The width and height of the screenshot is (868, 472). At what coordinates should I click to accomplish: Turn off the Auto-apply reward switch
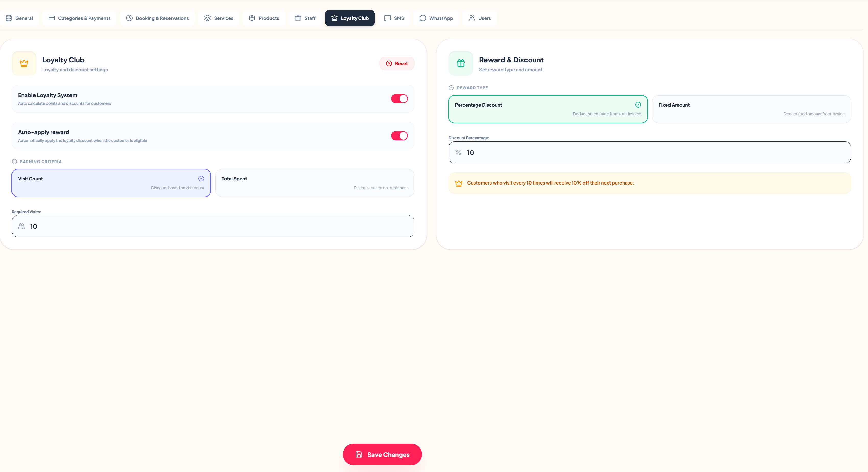399,136
